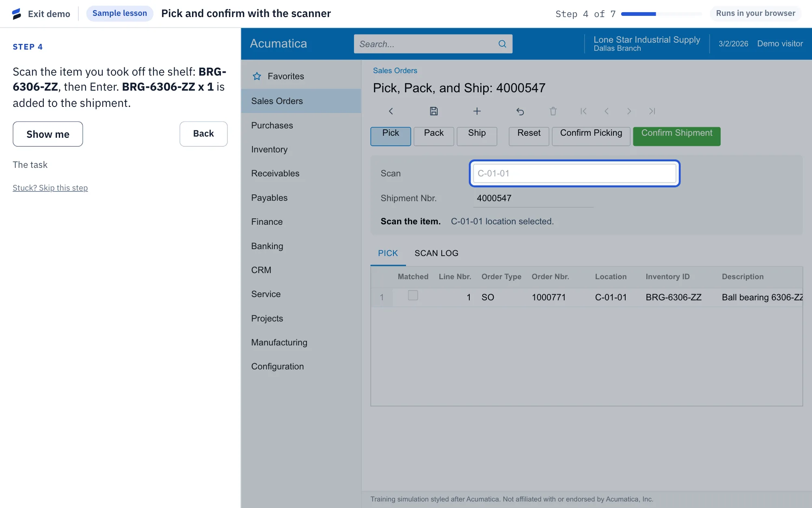This screenshot has width=812, height=508.
Task: Click the Undo icon in the toolbar
Action: [520, 111]
